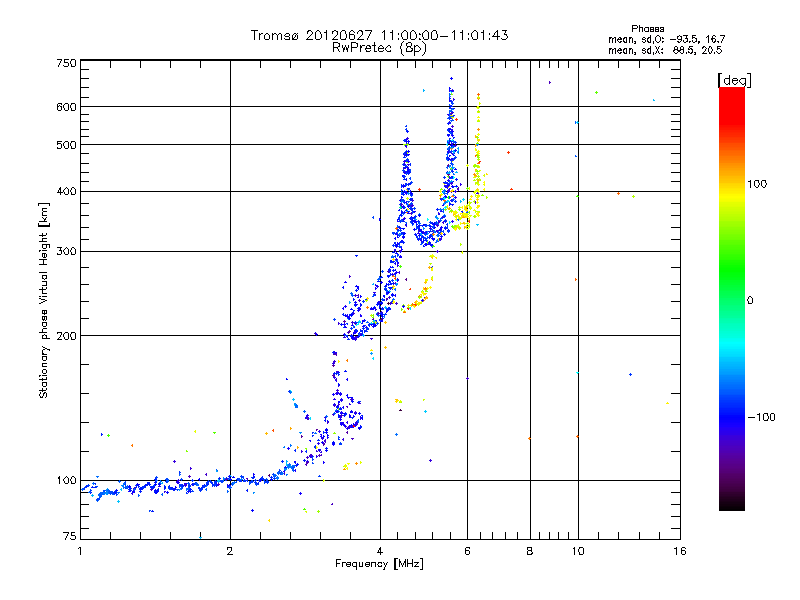Image resolution: width=800 pixels, height=600 pixels.
Task: Click the x-axis tick label '1'
Action: (80, 551)
